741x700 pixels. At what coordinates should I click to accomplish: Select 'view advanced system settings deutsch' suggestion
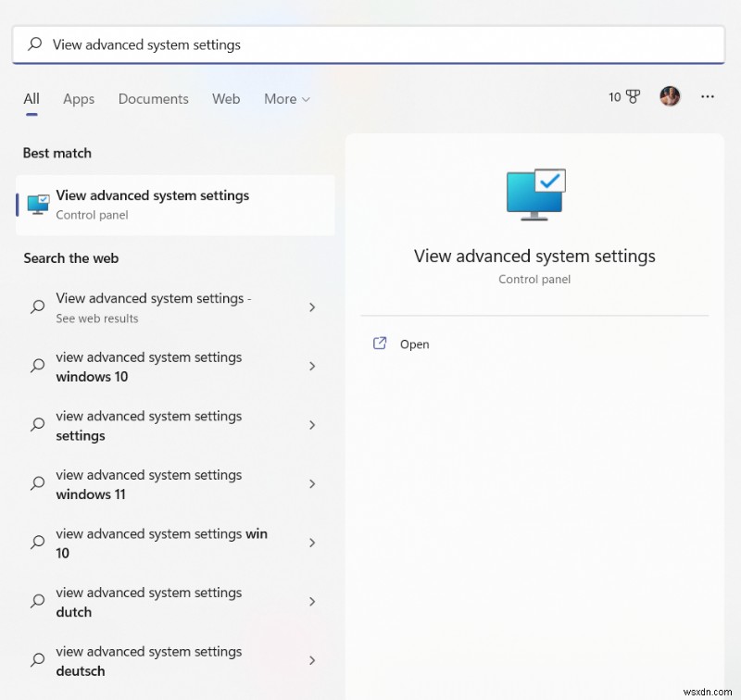pos(175,660)
